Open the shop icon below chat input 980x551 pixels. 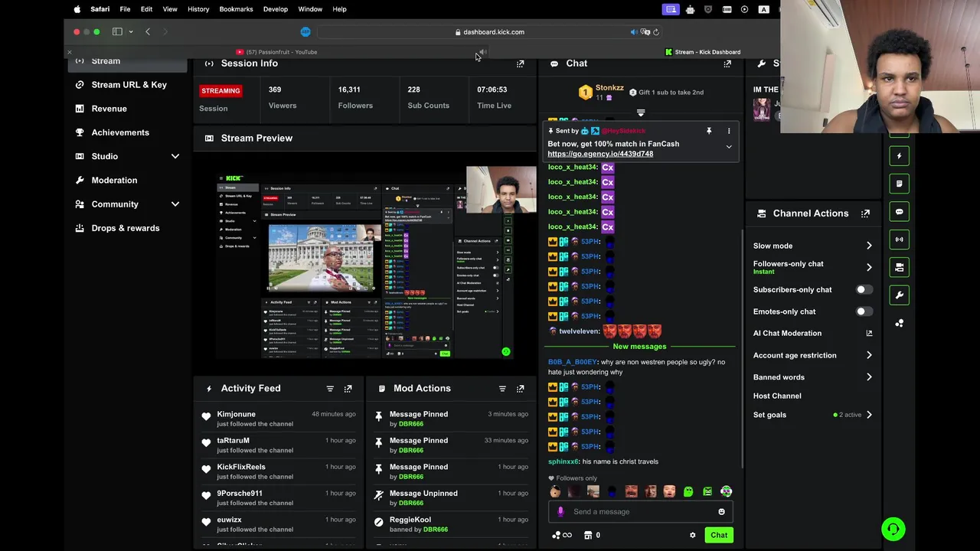588,536
